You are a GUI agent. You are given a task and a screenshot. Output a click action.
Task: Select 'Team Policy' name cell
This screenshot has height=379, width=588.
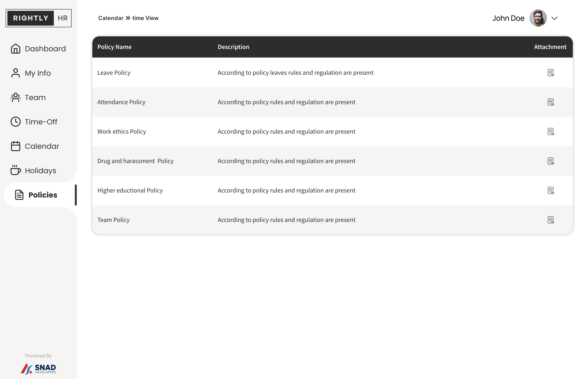click(113, 220)
